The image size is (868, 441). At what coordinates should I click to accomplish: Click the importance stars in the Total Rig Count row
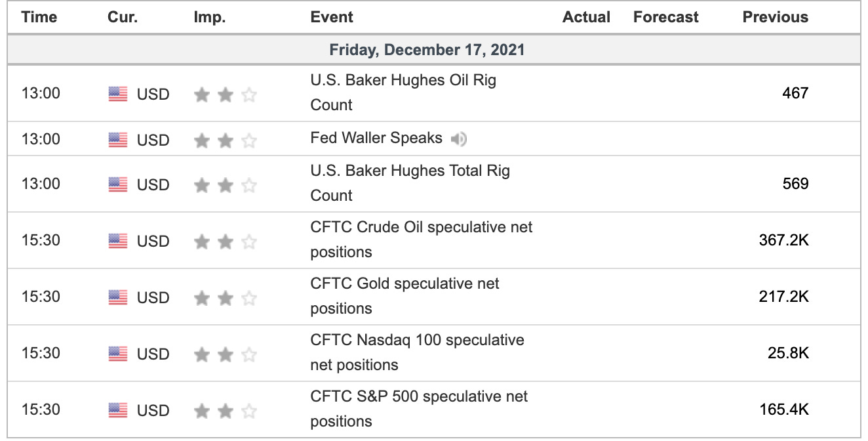tap(225, 185)
